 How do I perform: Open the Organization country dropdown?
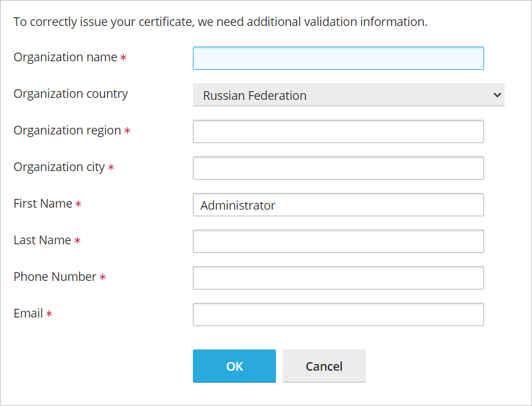tap(348, 95)
